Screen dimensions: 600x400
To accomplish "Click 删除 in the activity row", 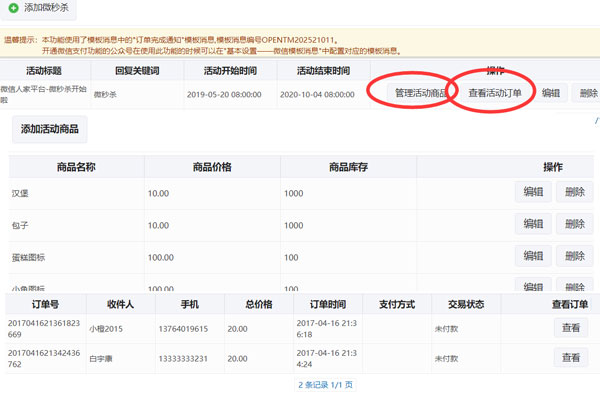I will click(x=587, y=93).
